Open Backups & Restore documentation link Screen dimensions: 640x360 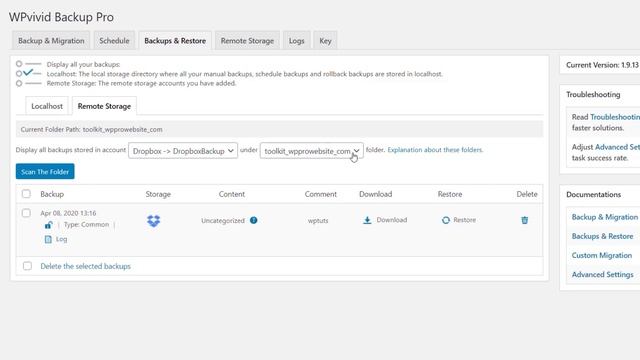click(x=602, y=236)
